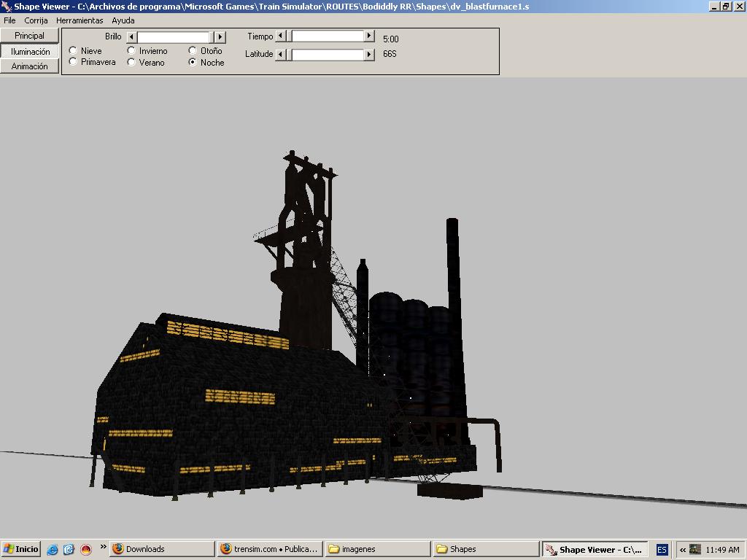Expand the quick launch overflow chevron

coord(103,546)
